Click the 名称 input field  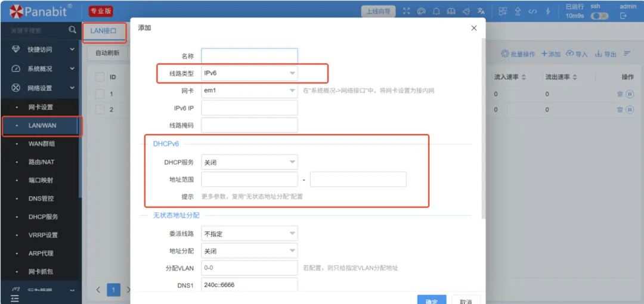coord(249,56)
